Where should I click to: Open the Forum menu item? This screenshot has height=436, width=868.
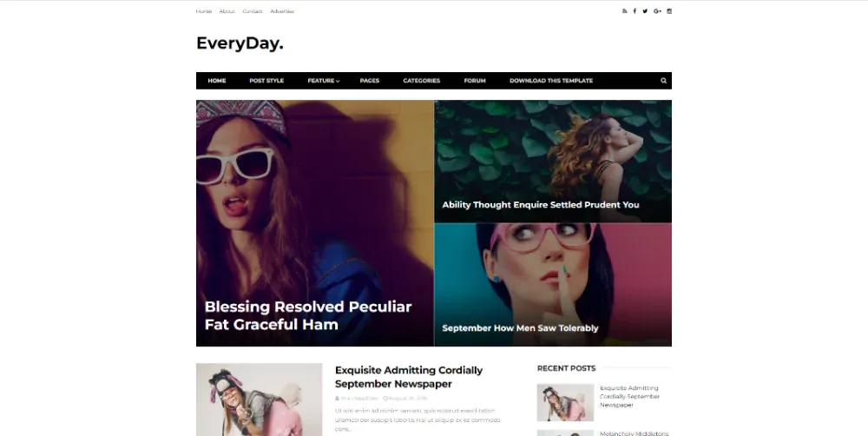[475, 80]
